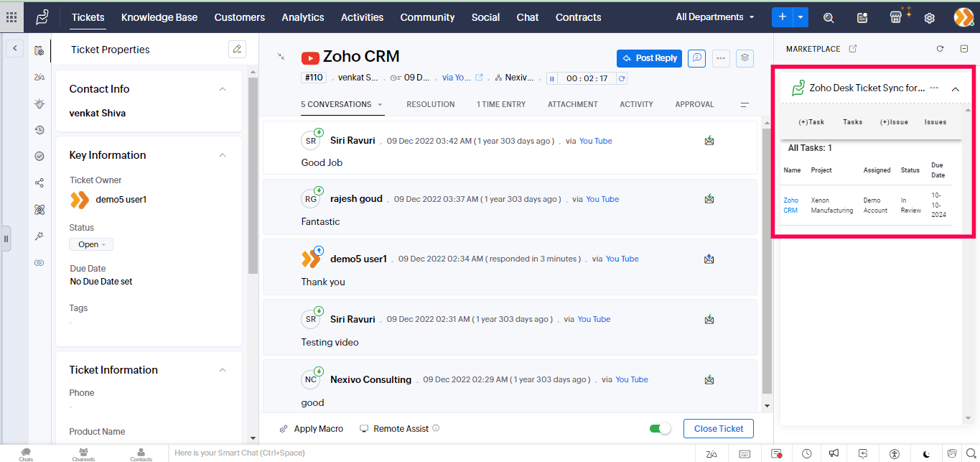This screenshot has height=462, width=980.
Task: Open the pin sidebar icon
Action: click(x=39, y=236)
